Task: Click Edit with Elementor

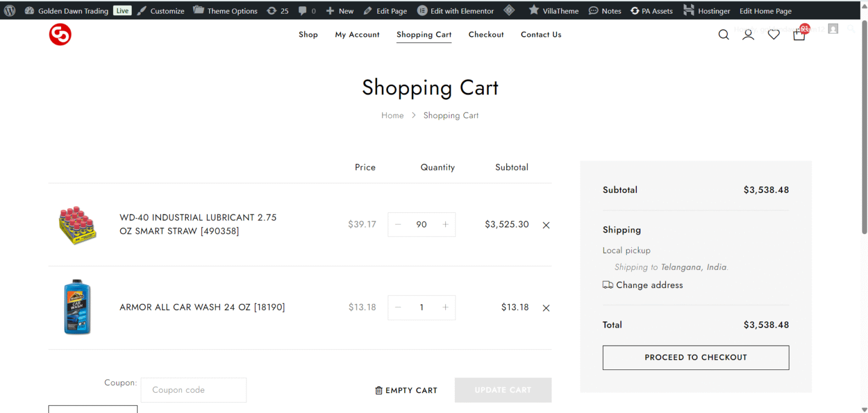Action: coord(455,11)
